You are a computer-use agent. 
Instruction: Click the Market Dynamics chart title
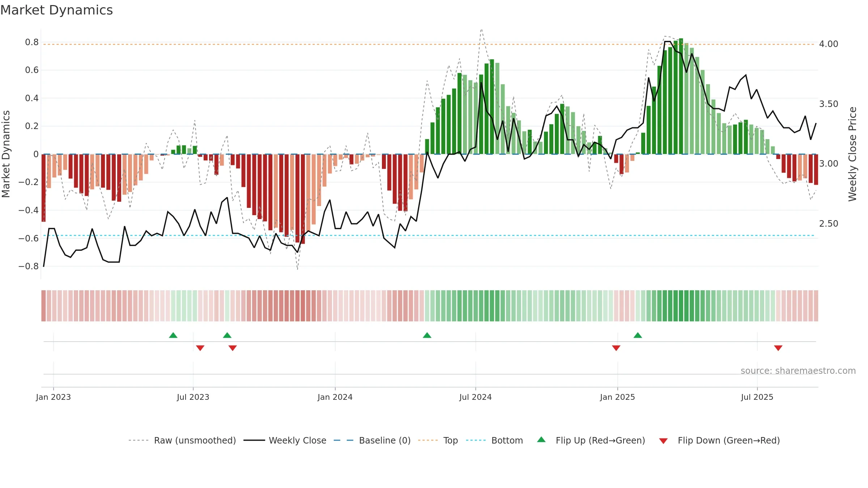56,10
